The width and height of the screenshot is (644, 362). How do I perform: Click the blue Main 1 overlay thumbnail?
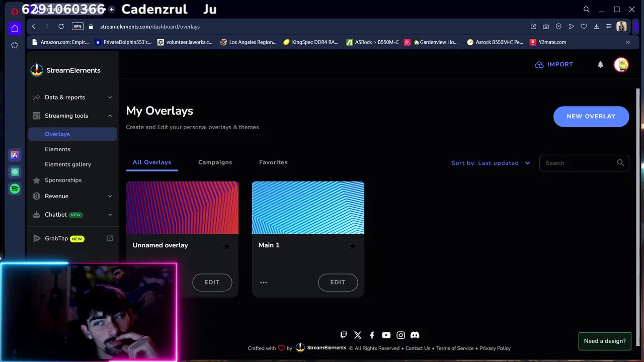(x=308, y=208)
